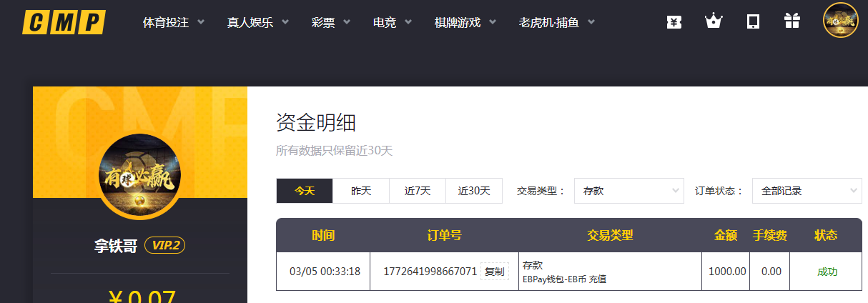This screenshot has height=303, width=868.
Task: Click the 成功 status cell
Action: (827, 272)
